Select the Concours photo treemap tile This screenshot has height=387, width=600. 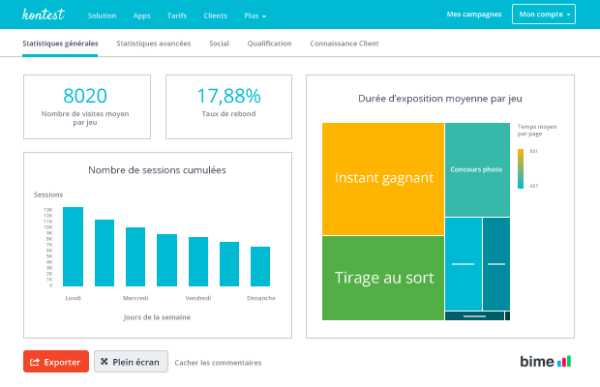(x=477, y=170)
